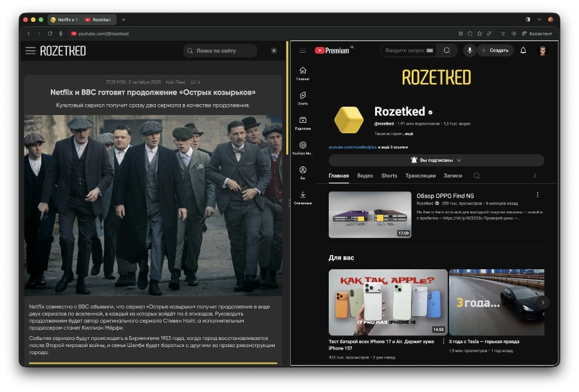
Task: Toggle the Rozetked site hamburger menu
Action: tap(30, 51)
